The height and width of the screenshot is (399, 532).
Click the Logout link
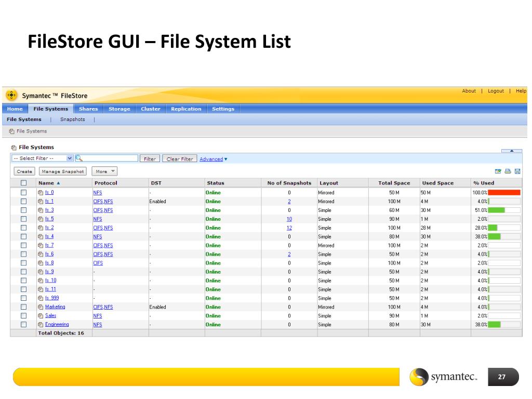tap(496, 91)
